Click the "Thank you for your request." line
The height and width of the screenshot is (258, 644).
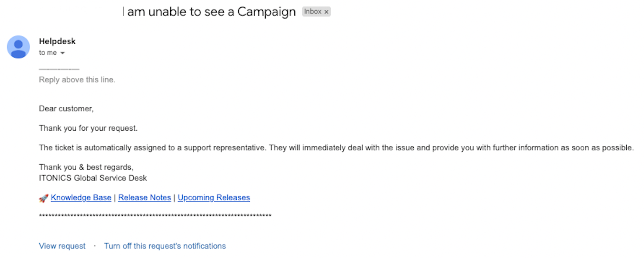click(88, 128)
